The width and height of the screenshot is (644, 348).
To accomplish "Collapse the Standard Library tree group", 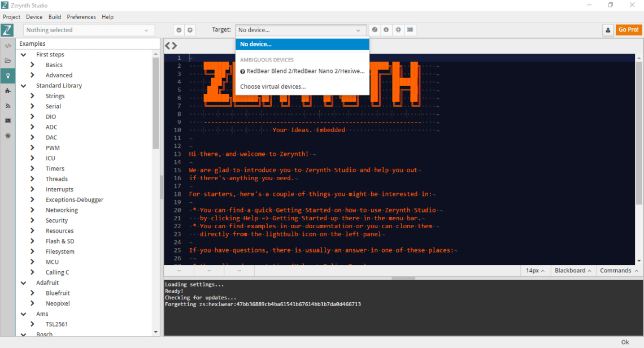I will click(23, 86).
